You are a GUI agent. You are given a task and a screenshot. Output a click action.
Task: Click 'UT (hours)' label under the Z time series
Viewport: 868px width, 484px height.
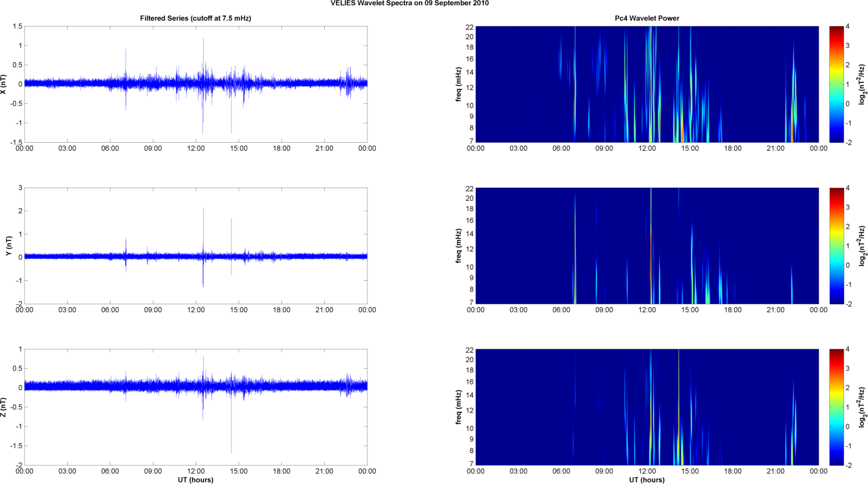195,479
